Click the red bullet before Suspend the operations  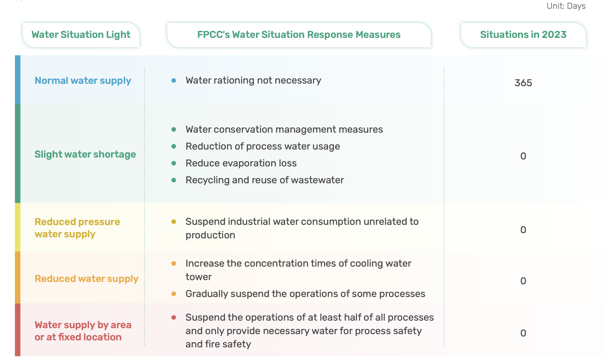click(174, 317)
